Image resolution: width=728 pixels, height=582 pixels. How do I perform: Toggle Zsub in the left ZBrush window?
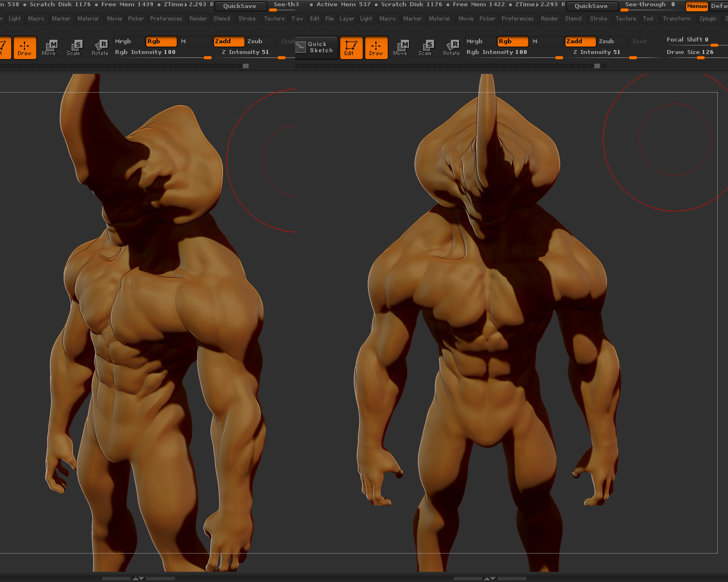click(x=262, y=41)
